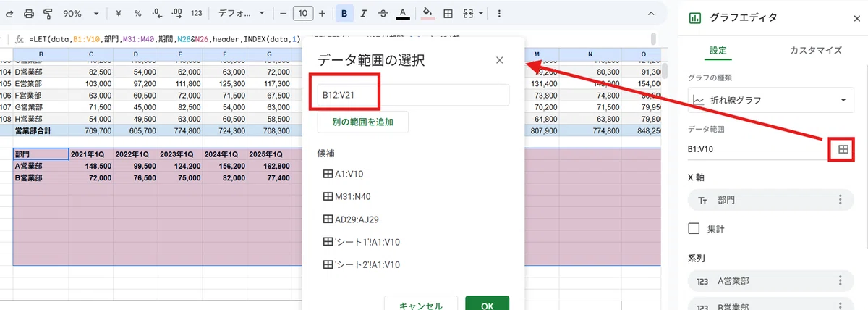868x310 pixels.
Task: Click the 営業部合計 row label cell
Action: coord(41,131)
